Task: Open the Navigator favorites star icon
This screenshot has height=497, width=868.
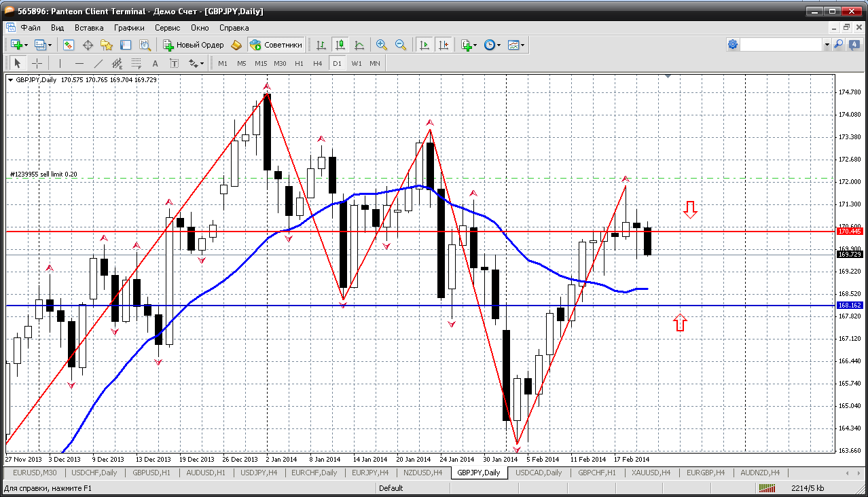Action: (107, 45)
